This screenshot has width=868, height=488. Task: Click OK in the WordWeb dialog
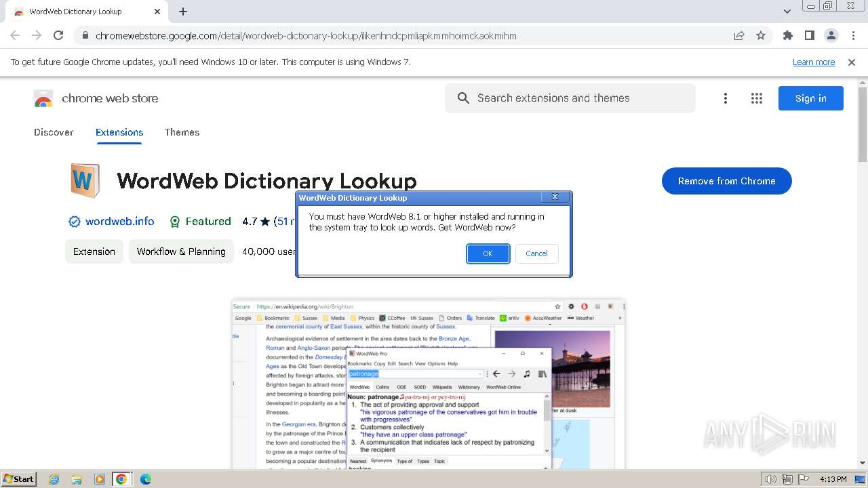point(488,253)
